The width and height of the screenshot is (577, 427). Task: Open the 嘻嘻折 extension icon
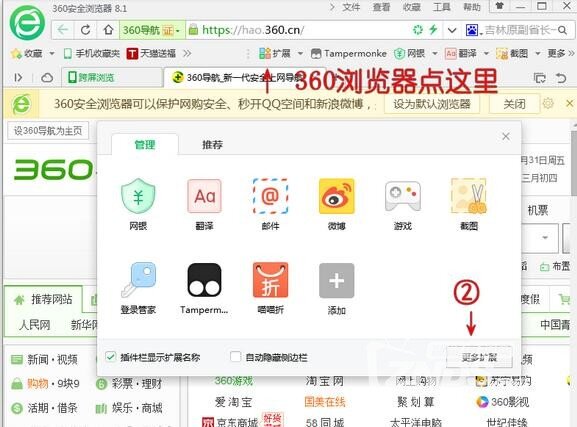(270, 280)
